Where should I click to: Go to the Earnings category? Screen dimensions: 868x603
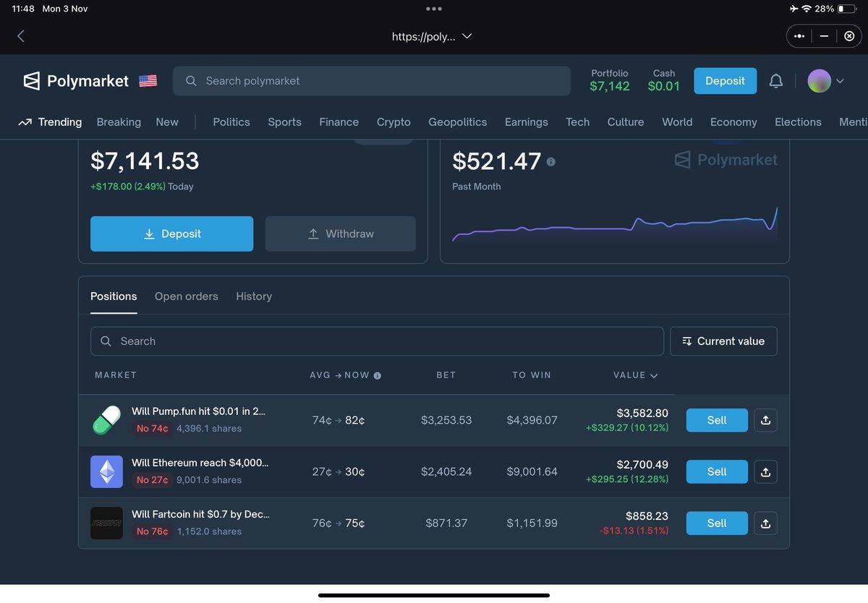coord(527,122)
